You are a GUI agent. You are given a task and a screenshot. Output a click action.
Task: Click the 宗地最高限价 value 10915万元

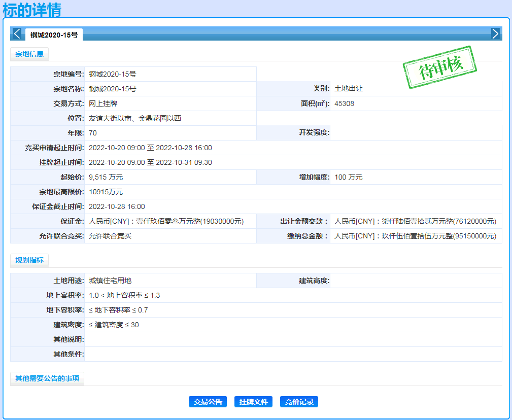(x=106, y=192)
